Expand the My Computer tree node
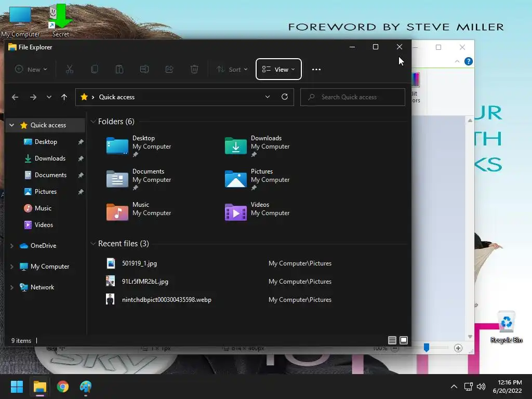The width and height of the screenshot is (532, 399). tap(12, 267)
